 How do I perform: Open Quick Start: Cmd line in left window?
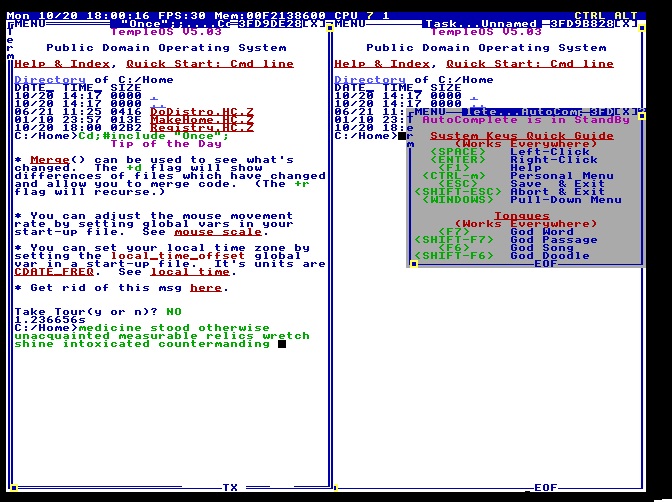tap(210, 64)
